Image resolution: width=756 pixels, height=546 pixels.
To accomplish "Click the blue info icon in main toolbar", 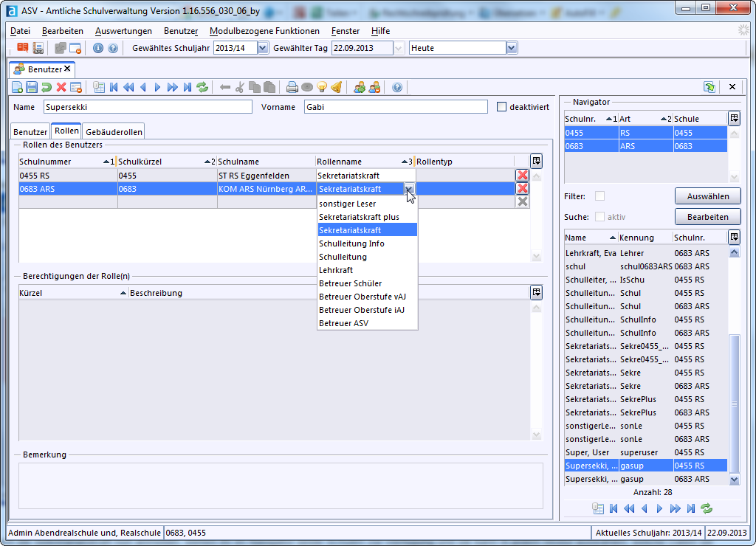I will [98, 48].
